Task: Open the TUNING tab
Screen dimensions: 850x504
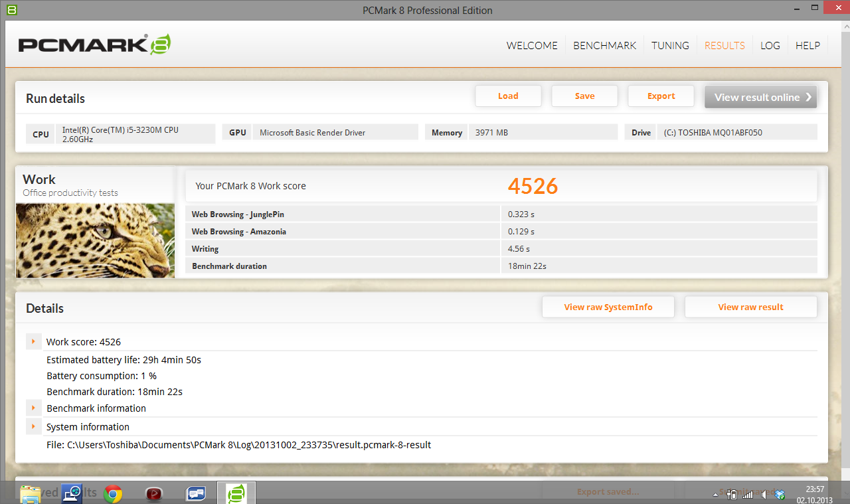Action: click(670, 45)
